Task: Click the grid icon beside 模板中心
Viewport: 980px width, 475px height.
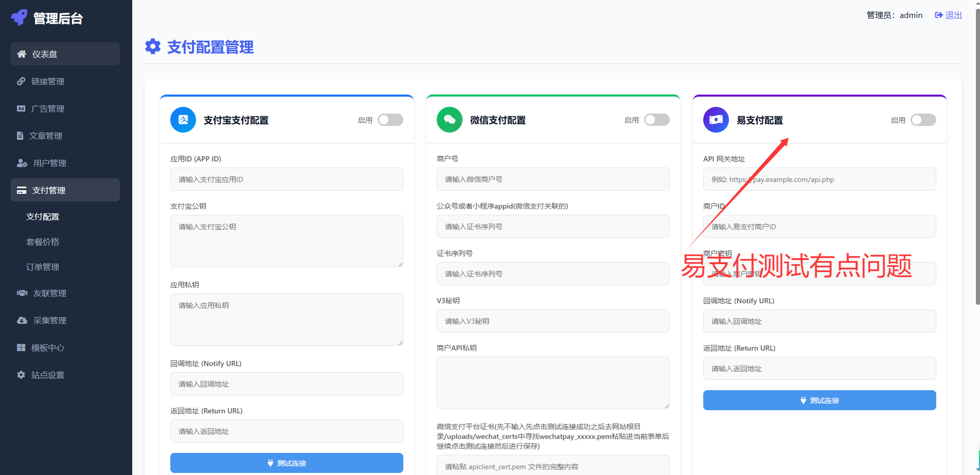Action: click(x=21, y=348)
